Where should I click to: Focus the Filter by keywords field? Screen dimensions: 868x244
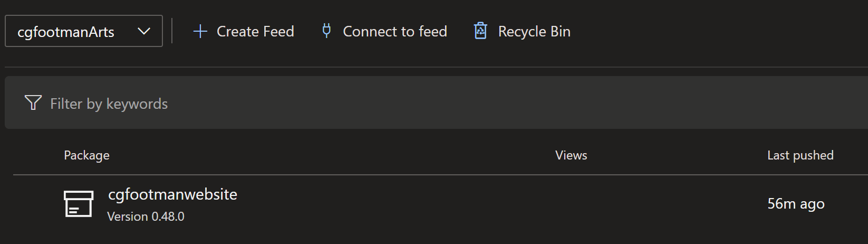[x=436, y=102]
